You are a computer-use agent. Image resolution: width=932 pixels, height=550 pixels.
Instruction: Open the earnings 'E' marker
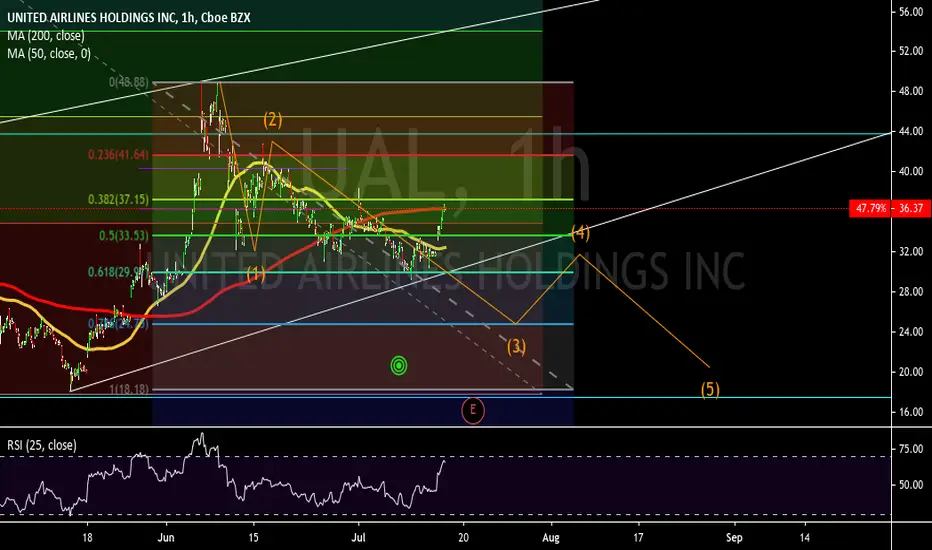(x=473, y=410)
